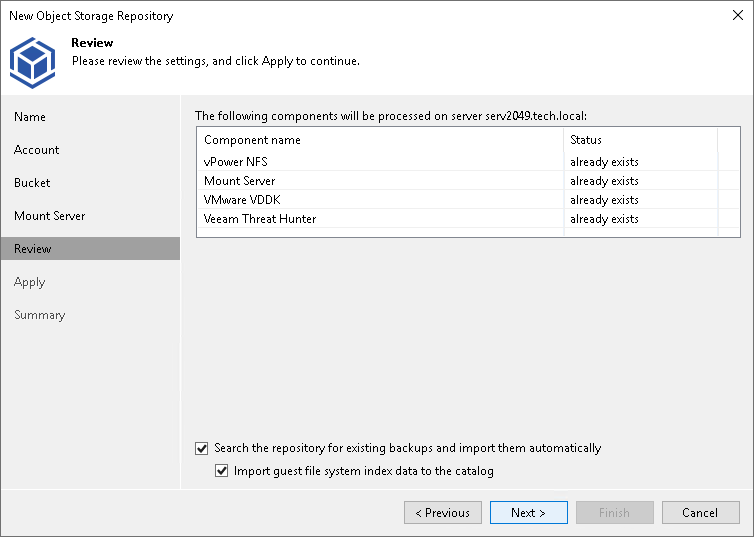Open the Account wizard step

pos(37,150)
